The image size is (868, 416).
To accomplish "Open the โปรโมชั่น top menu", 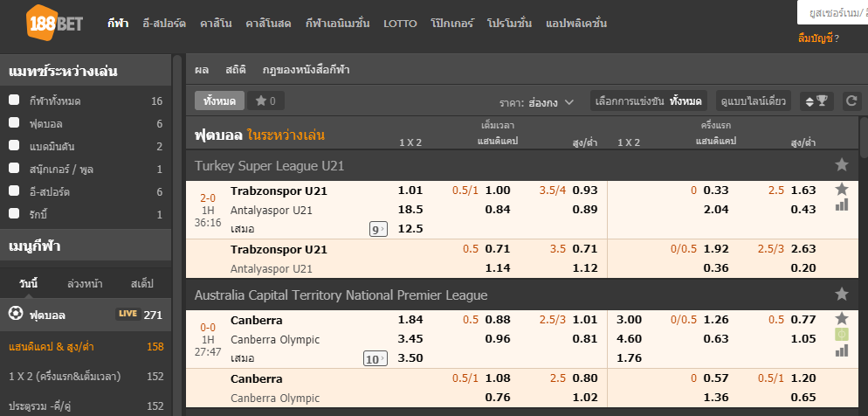I will 510,24.
